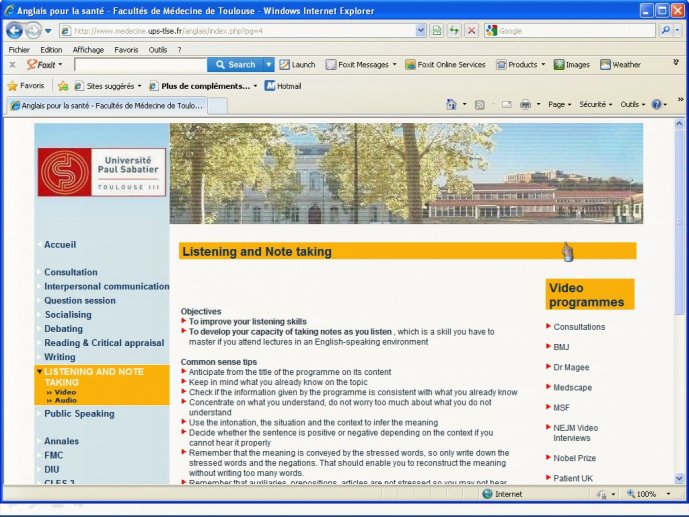Open Foxit Online Services

[446, 65]
